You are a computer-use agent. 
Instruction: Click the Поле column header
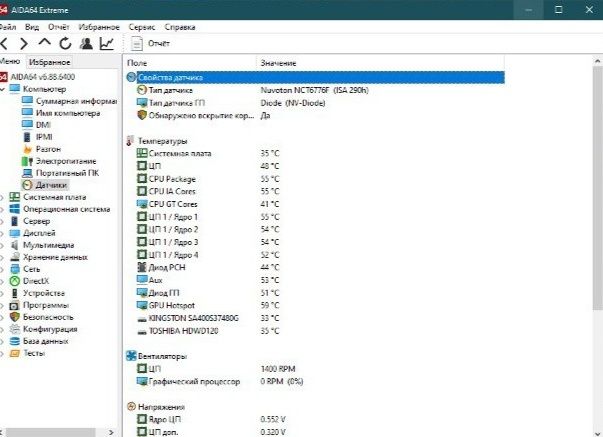click(x=191, y=63)
